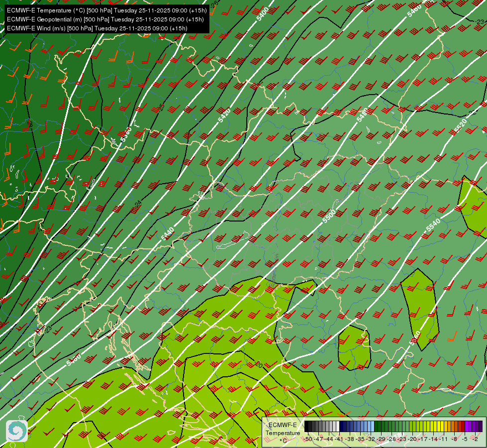Click the -8 legend tick value
Viewport: 487px width, 448px height.
point(454,439)
